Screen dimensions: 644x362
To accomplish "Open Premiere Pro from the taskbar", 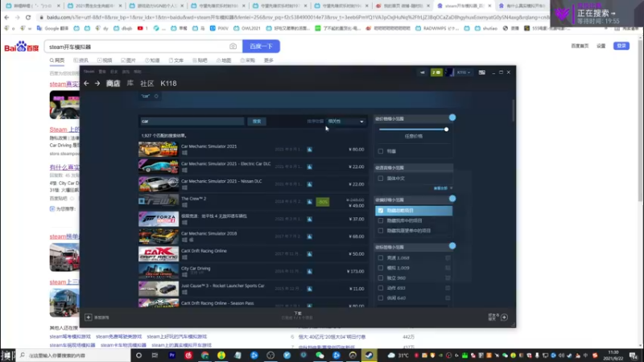I will click(171, 355).
